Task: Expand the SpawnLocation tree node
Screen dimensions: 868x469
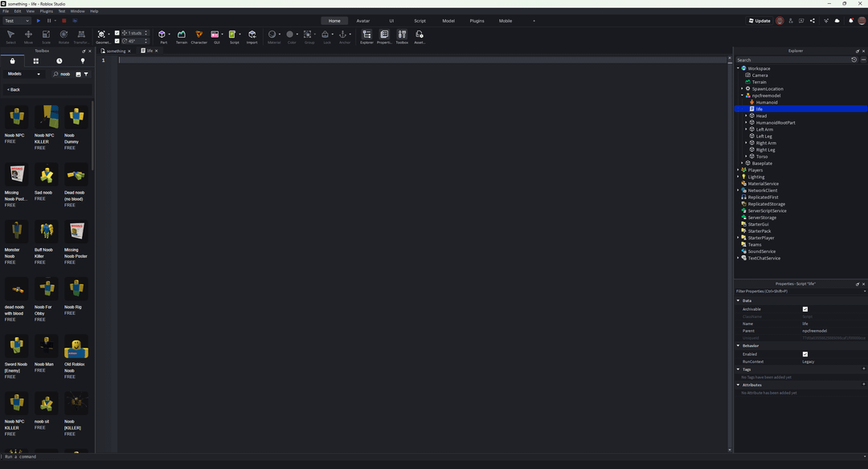Action: click(x=742, y=89)
